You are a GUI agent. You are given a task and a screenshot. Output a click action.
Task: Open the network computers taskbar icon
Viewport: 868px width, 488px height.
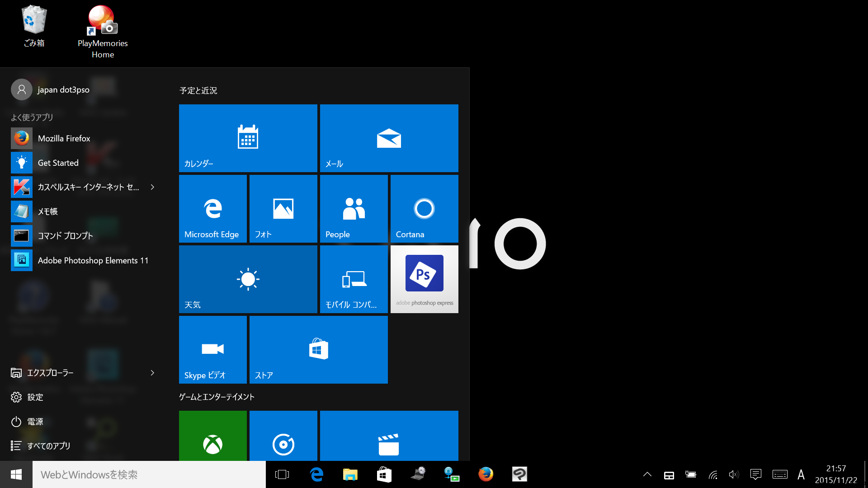coord(452,474)
